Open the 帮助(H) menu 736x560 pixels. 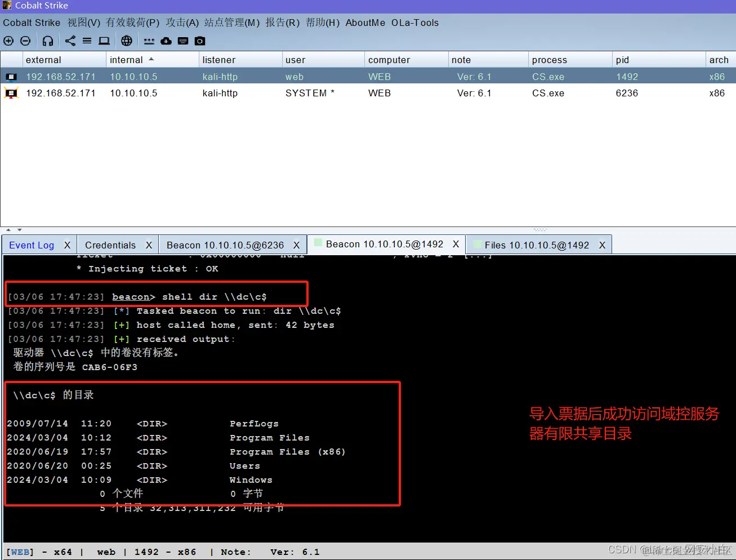[323, 23]
